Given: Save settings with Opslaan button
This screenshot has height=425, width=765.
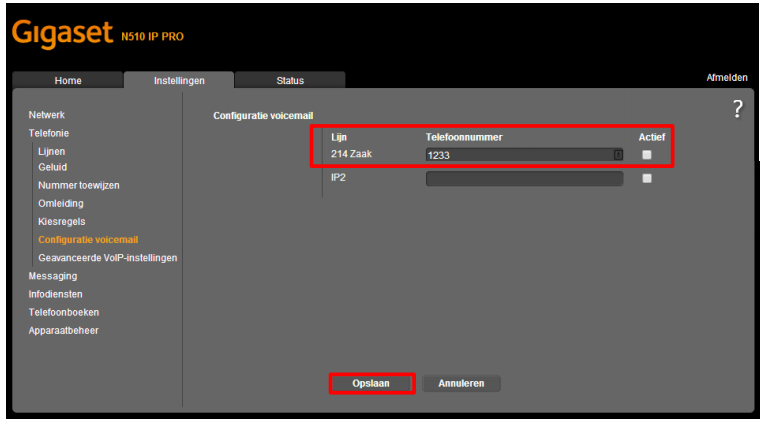Looking at the screenshot, I should point(371,384).
